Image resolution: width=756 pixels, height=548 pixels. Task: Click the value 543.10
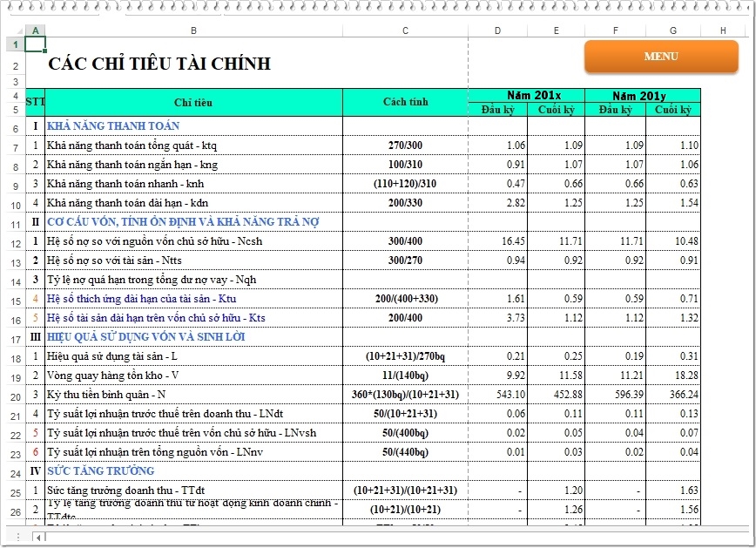(510, 395)
